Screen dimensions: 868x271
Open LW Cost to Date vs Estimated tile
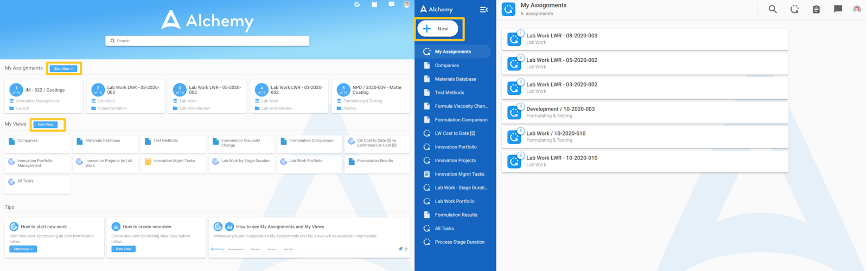[x=377, y=144]
